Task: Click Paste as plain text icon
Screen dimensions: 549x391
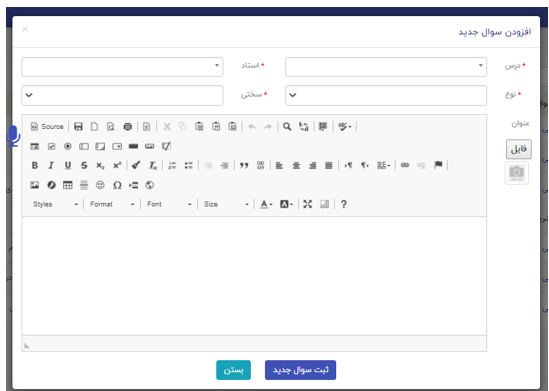Action: (x=216, y=126)
